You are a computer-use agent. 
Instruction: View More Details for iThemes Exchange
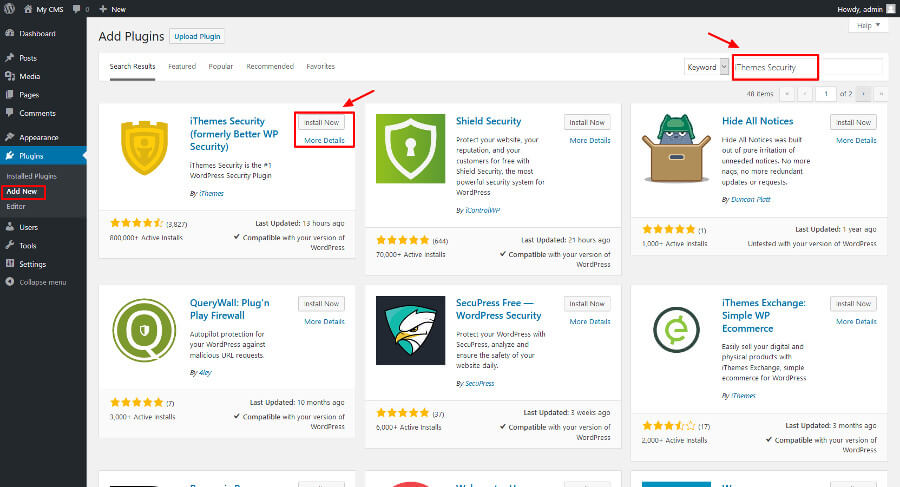point(856,322)
